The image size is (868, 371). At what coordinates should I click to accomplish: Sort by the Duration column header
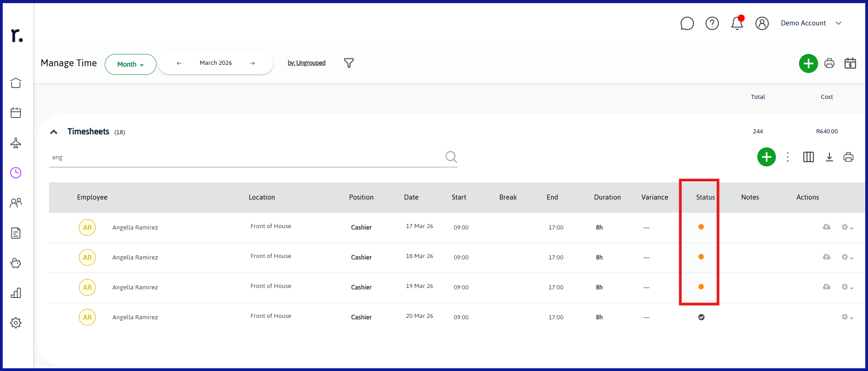[607, 197]
